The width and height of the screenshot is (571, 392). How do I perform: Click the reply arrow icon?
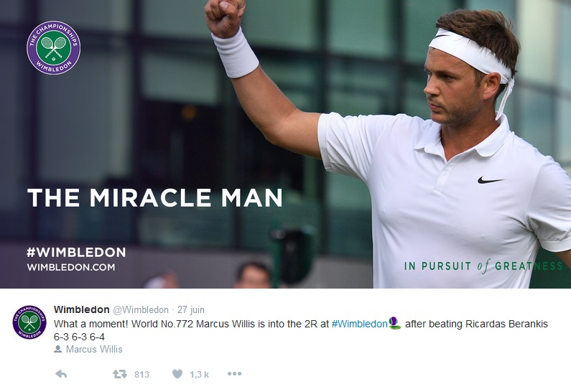click(61, 374)
